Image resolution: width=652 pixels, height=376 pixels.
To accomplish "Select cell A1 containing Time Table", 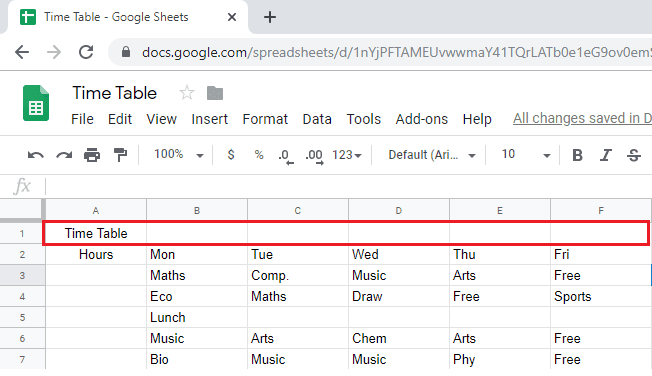I will point(96,234).
